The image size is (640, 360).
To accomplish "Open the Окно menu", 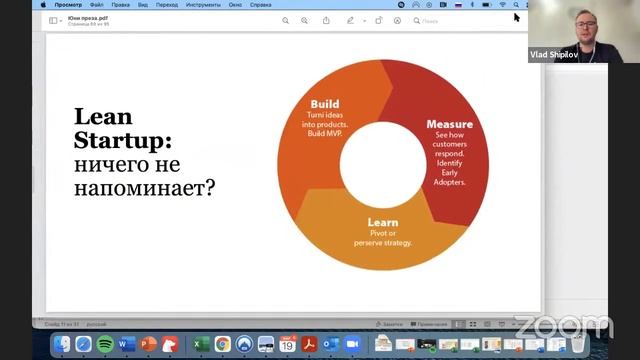I will point(235,5).
